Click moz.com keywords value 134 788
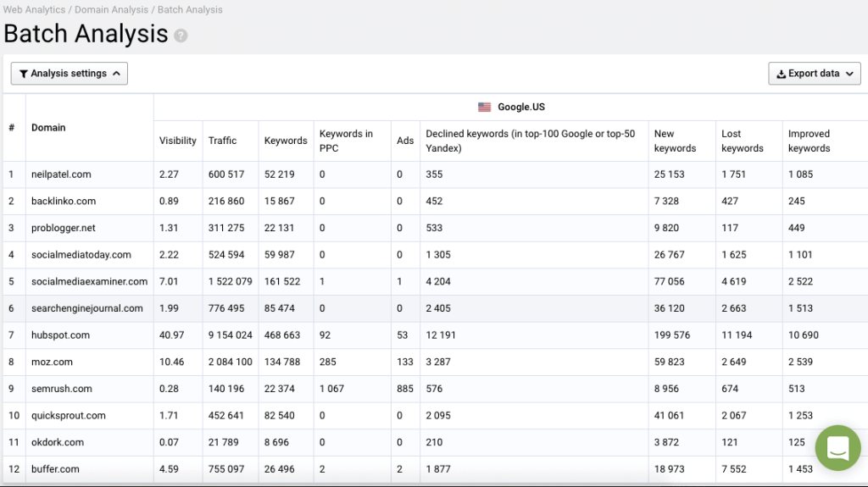 [281, 362]
